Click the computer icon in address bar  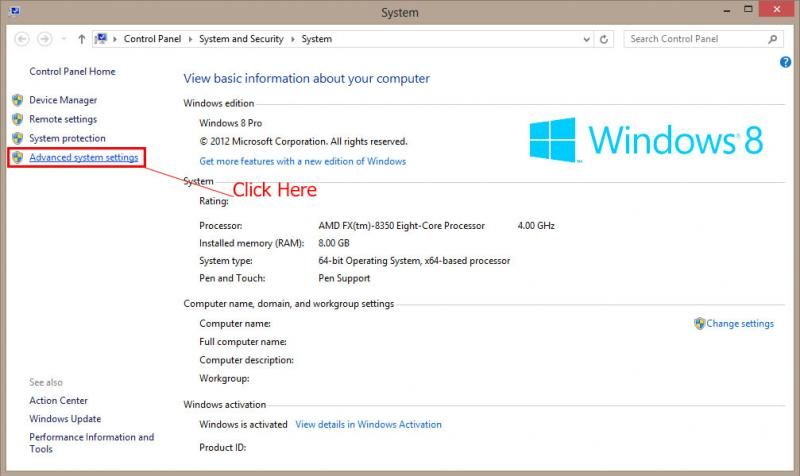point(101,39)
